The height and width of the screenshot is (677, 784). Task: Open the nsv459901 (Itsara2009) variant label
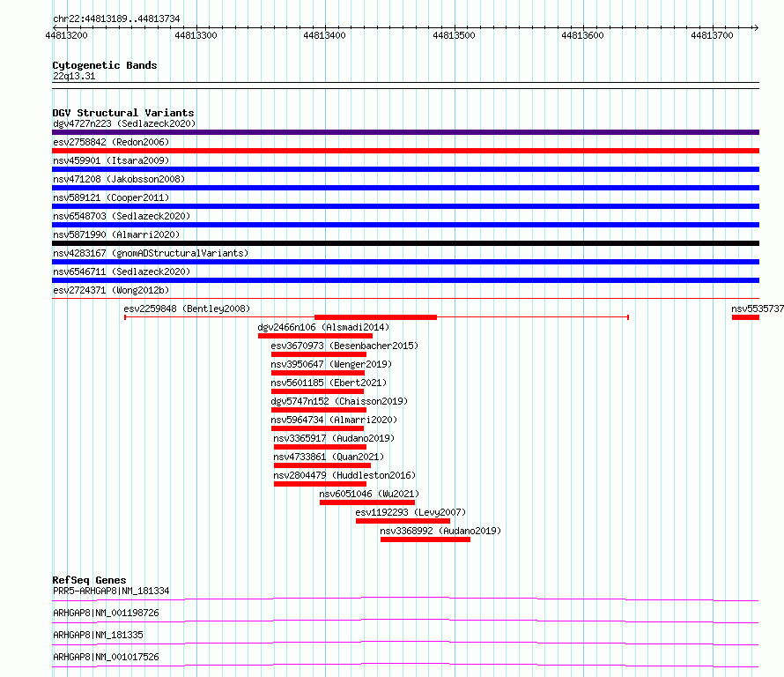click(x=111, y=160)
